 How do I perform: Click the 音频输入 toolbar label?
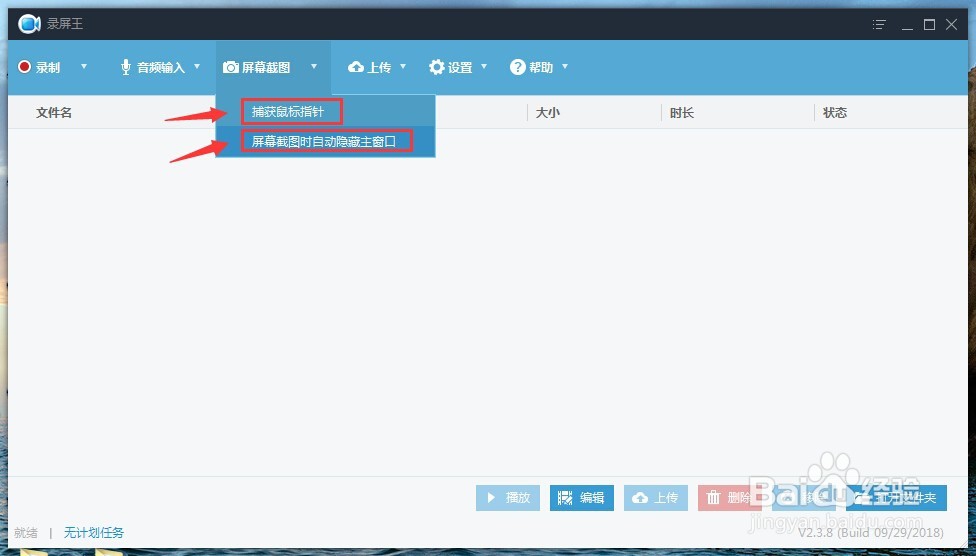tap(161, 68)
